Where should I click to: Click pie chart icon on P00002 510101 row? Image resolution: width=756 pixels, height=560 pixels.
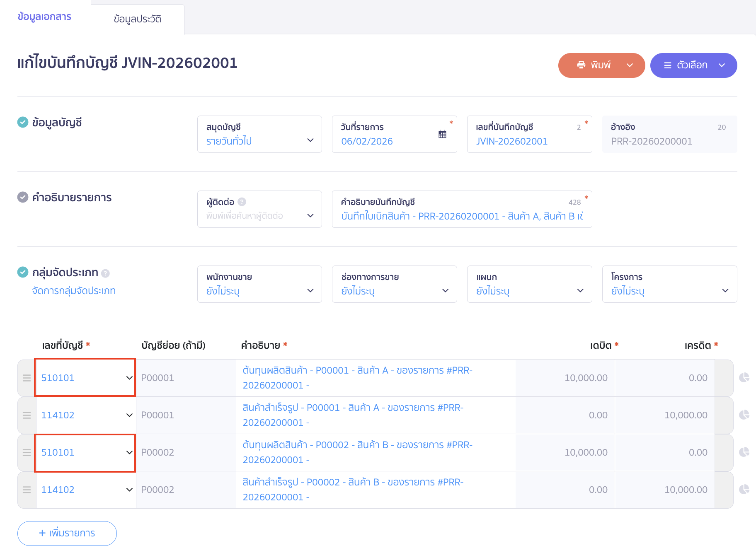coord(744,452)
